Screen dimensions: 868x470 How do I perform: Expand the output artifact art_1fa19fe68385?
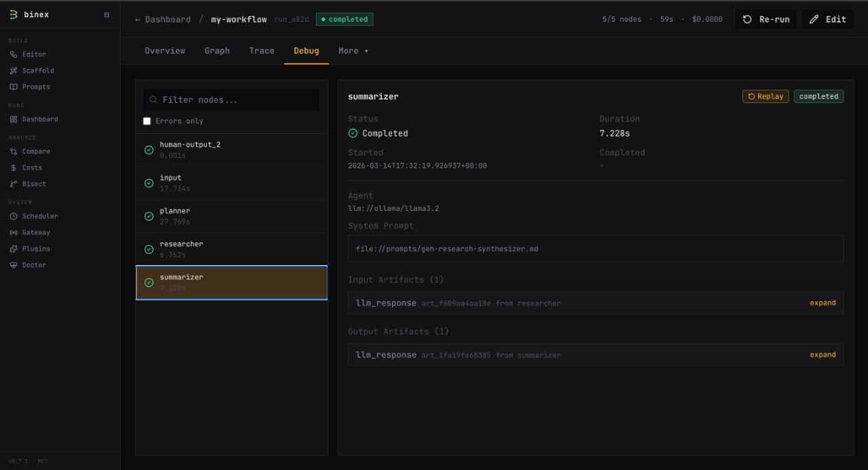(823, 355)
